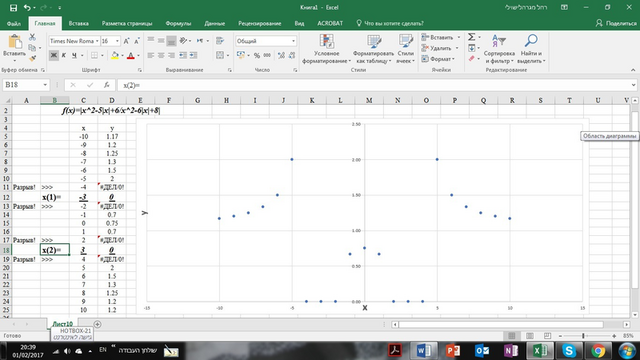The height and width of the screenshot is (360, 640).
Task: Increase font size with larger A icon
Action: coord(127,41)
